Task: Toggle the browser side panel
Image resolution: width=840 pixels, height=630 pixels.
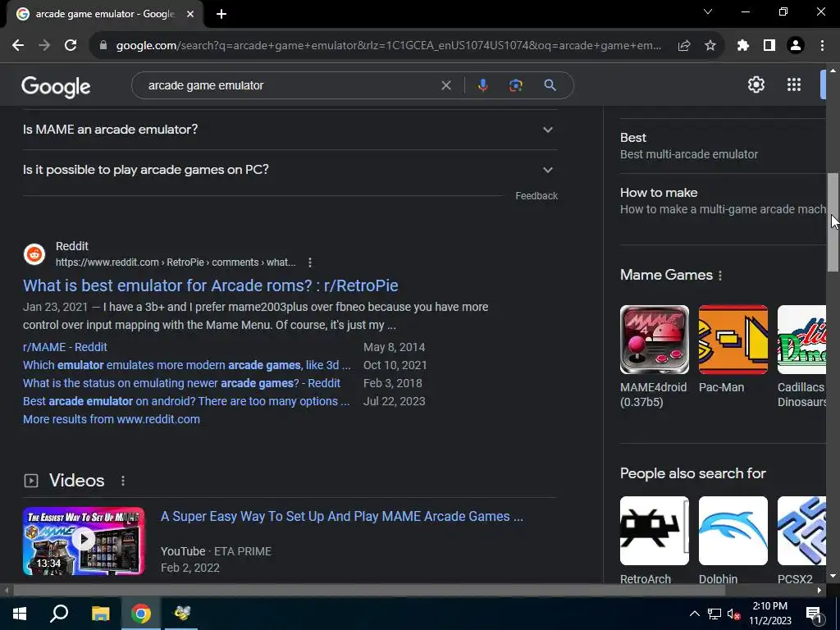Action: [769, 46]
